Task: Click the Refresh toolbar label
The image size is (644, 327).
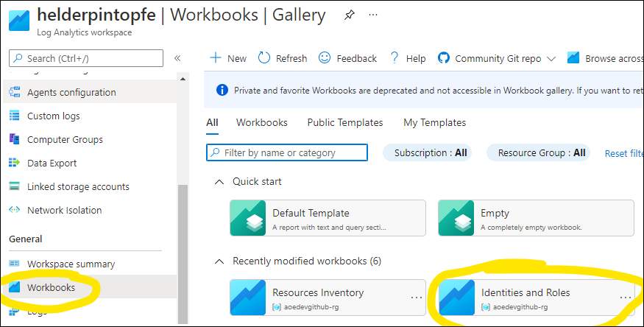Action: click(291, 59)
